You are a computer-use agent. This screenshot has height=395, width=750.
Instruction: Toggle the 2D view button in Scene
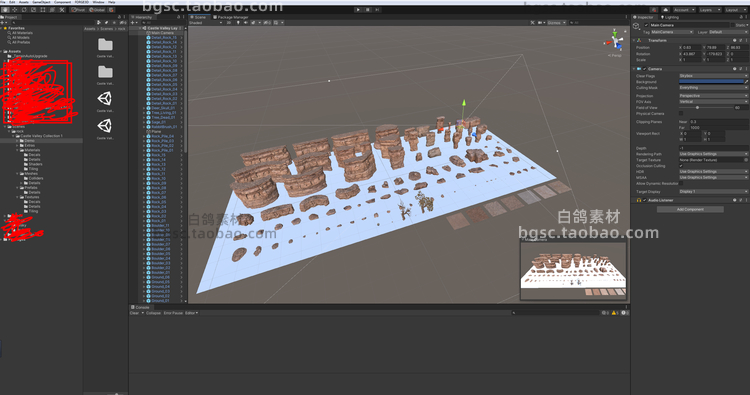tap(229, 22)
